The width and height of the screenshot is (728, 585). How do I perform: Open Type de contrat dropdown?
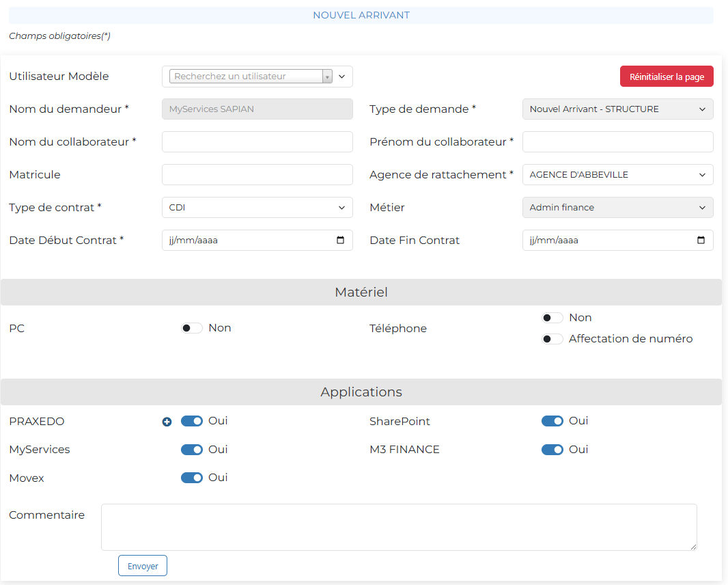click(257, 208)
